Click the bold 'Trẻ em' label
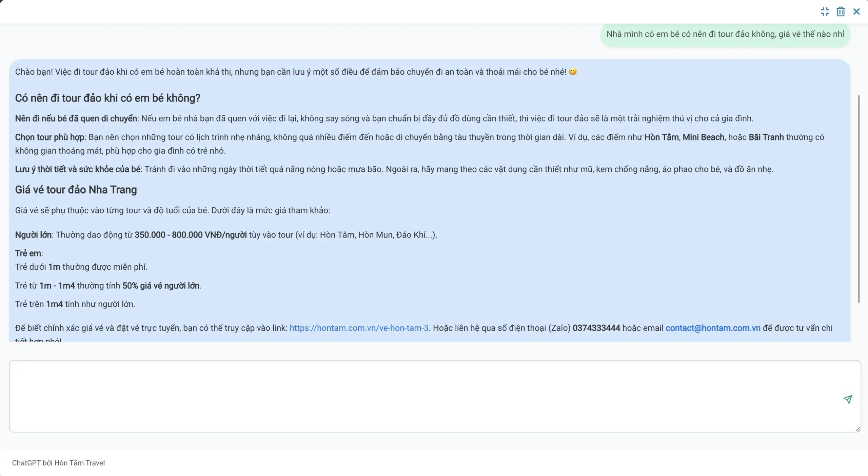868x476 pixels. [x=28, y=253]
